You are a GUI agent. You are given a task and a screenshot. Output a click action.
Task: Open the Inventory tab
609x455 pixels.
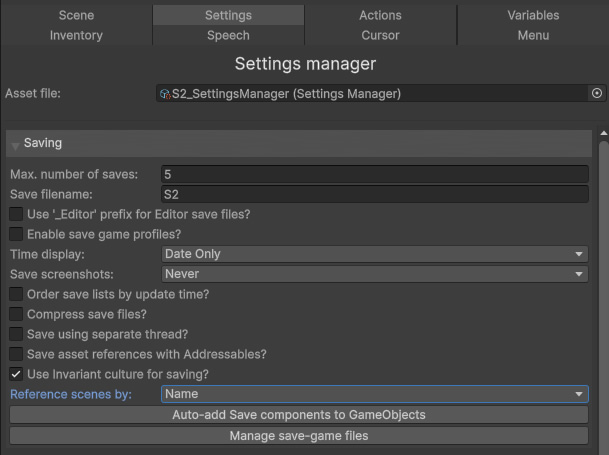(76, 35)
